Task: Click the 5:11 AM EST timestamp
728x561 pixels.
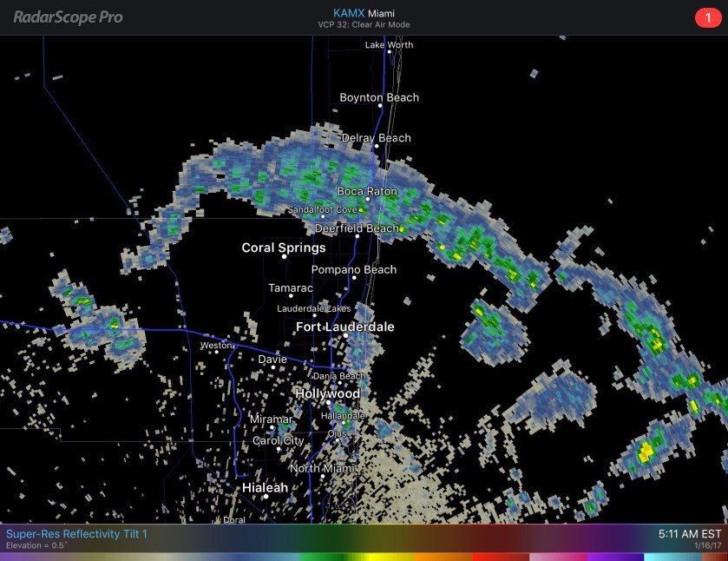Action: (690, 533)
